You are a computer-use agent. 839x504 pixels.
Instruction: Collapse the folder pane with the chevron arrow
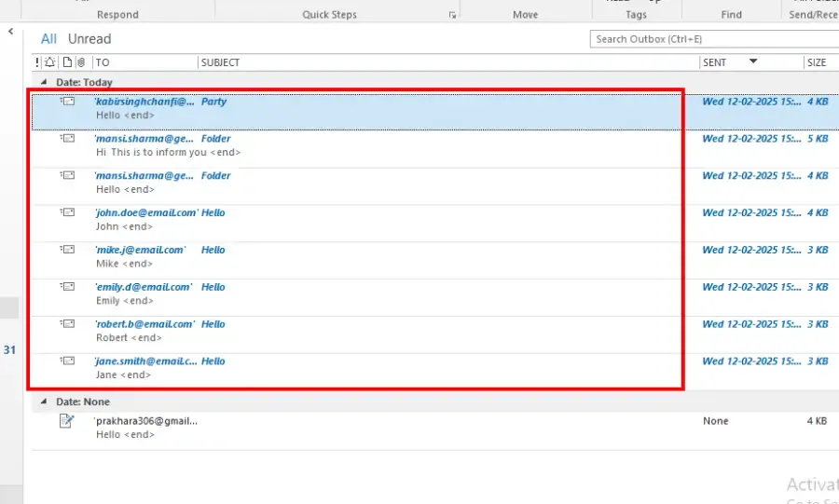click(10, 32)
